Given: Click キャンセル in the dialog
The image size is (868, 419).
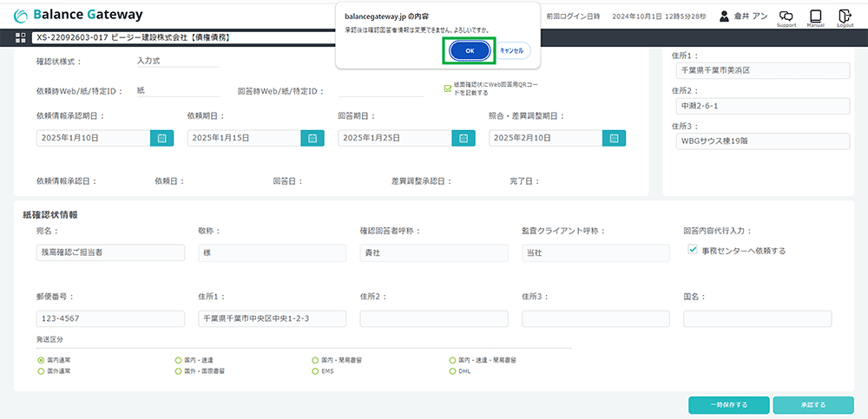Looking at the screenshot, I should coord(512,51).
